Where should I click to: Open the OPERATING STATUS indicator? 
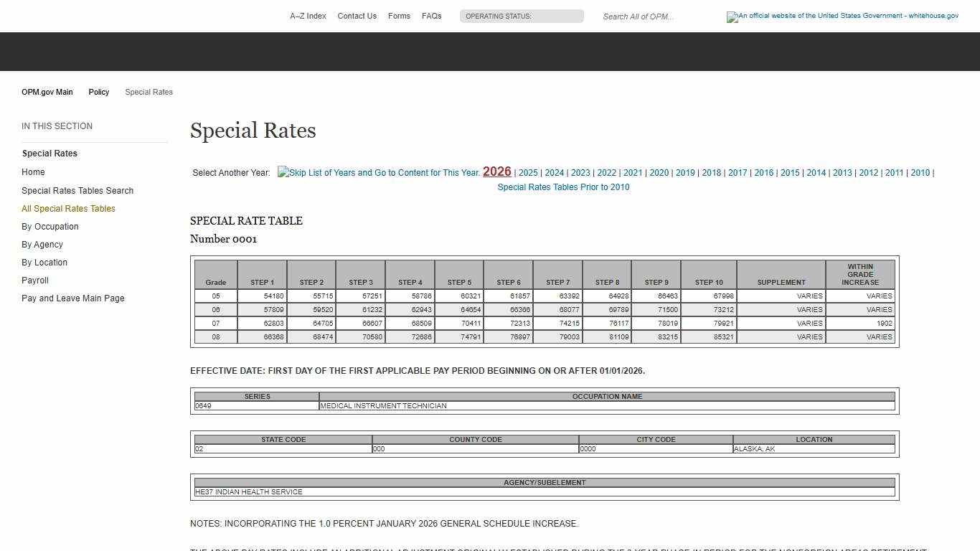[x=521, y=16]
